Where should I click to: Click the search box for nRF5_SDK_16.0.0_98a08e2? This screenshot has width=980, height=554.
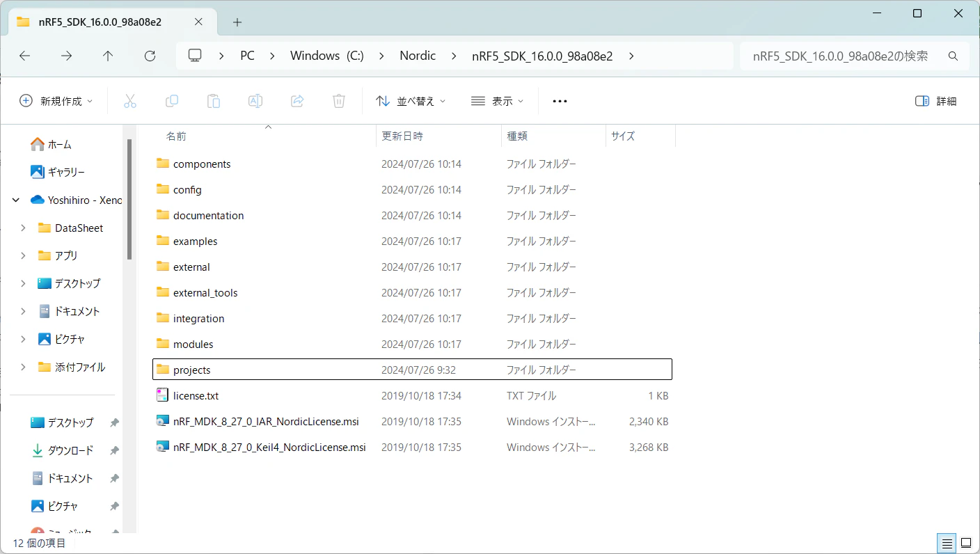coord(854,56)
